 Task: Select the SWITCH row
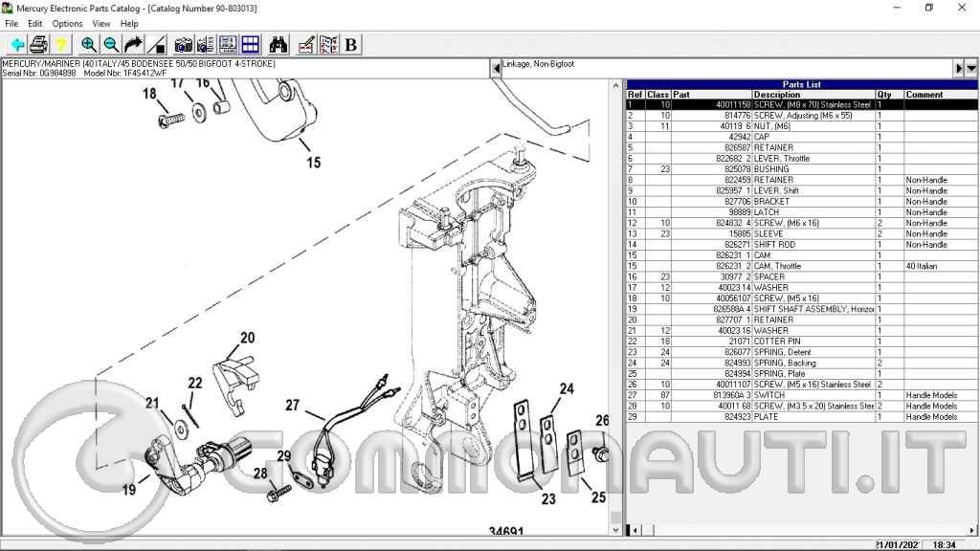(802, 395)
